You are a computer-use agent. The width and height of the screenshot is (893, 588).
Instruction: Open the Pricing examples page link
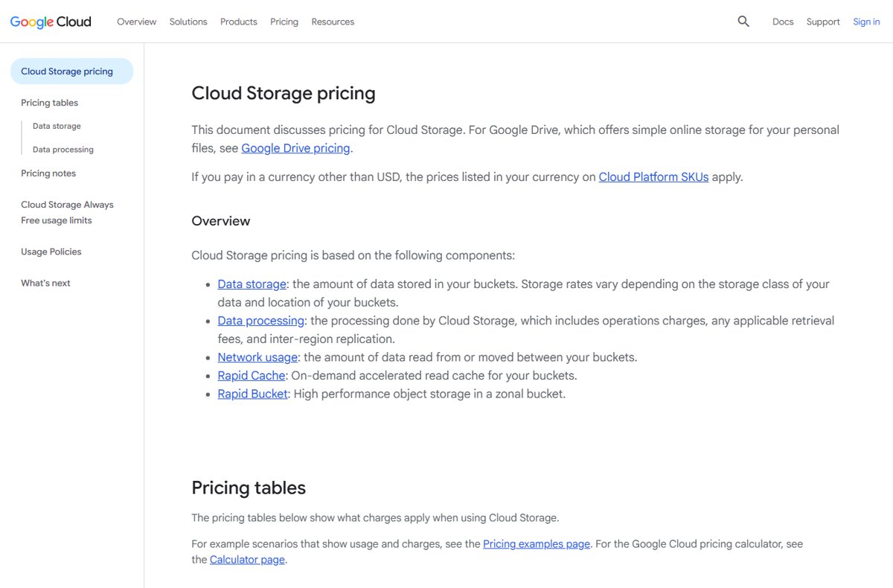[537, 544]
